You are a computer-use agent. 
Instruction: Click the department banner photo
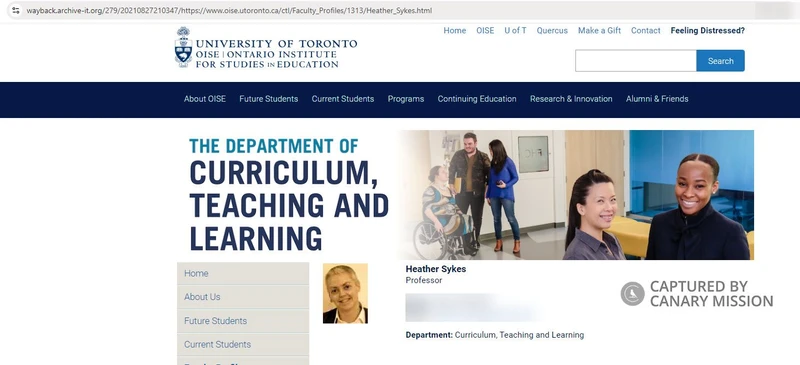(576, 195)
